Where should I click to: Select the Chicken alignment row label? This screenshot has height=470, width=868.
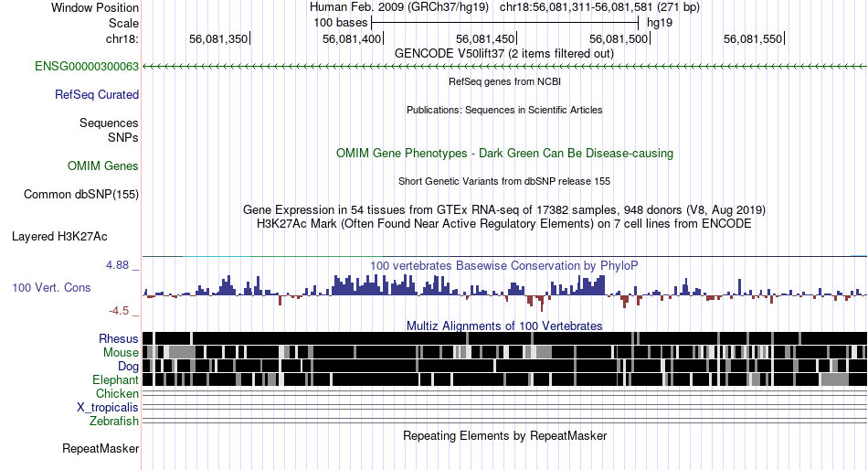point(117,393)
